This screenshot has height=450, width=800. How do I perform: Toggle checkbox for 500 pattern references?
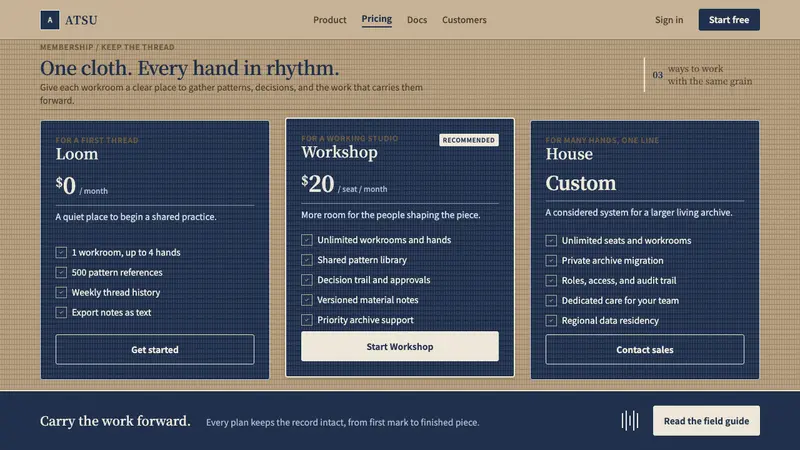click(x=61, y=272)
